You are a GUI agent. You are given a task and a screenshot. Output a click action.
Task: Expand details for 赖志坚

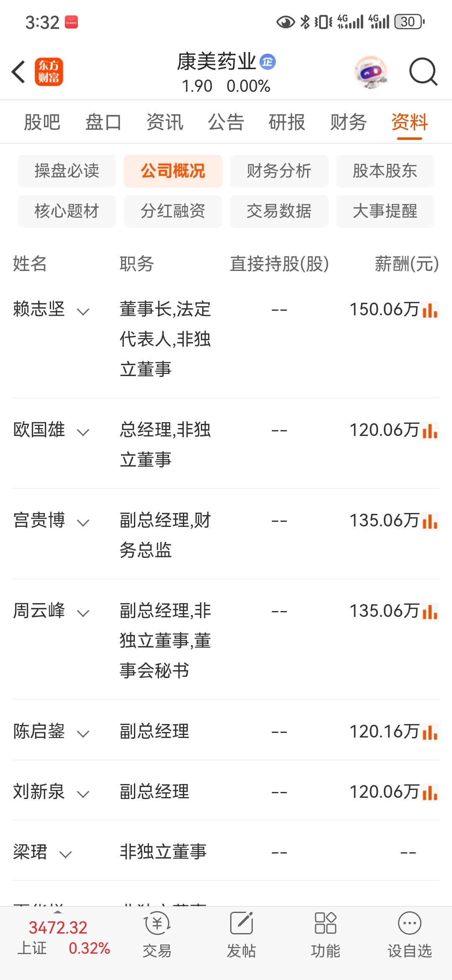point(83,312)
